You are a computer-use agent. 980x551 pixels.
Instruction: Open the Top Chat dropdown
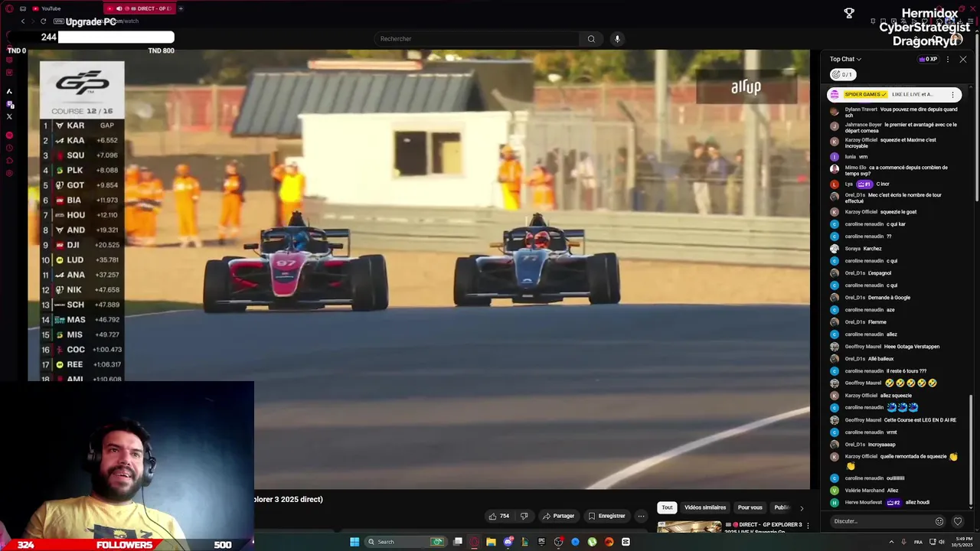845,59
